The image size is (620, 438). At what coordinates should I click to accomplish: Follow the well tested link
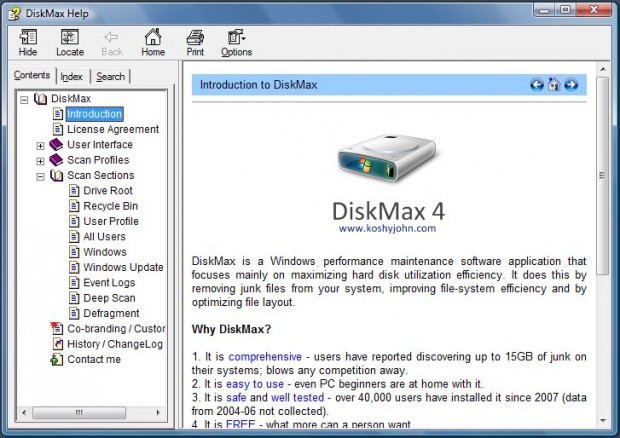click(297, 397)
